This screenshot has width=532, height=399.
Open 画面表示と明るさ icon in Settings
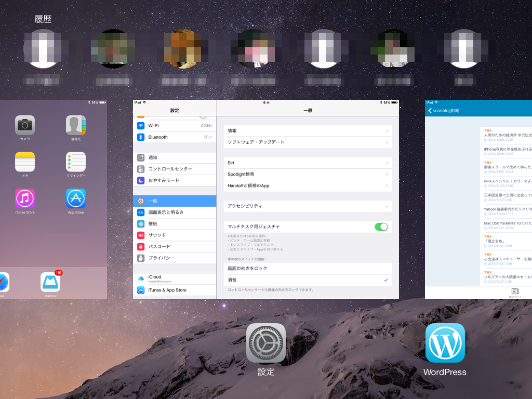[x=141, y=212]
